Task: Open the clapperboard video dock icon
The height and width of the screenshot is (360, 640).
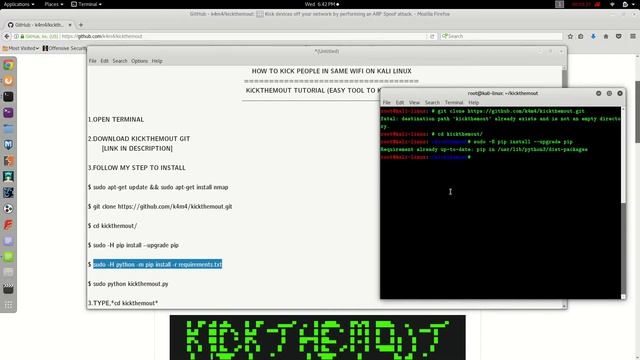Action: 8,289
